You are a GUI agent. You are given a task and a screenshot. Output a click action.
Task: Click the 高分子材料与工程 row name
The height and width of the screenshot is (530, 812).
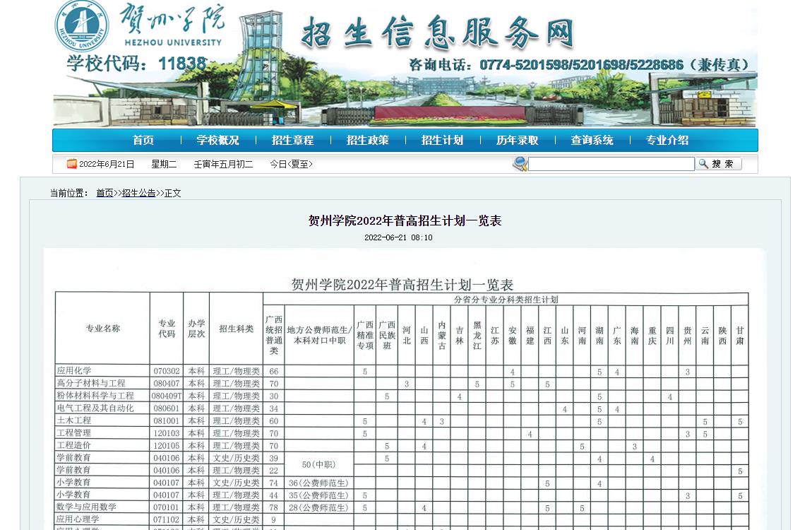91,384
